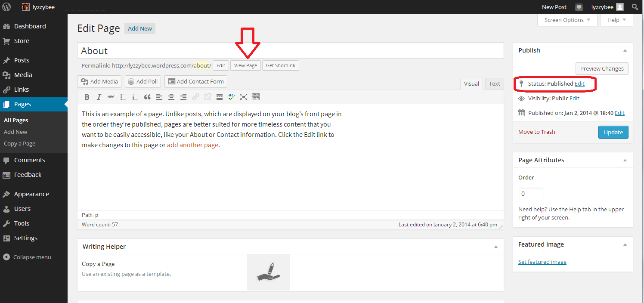The height and width of the screenshot is (303, 644).
Task: Open the search icon in the admin bar
Action: click(x=635, y=7)
